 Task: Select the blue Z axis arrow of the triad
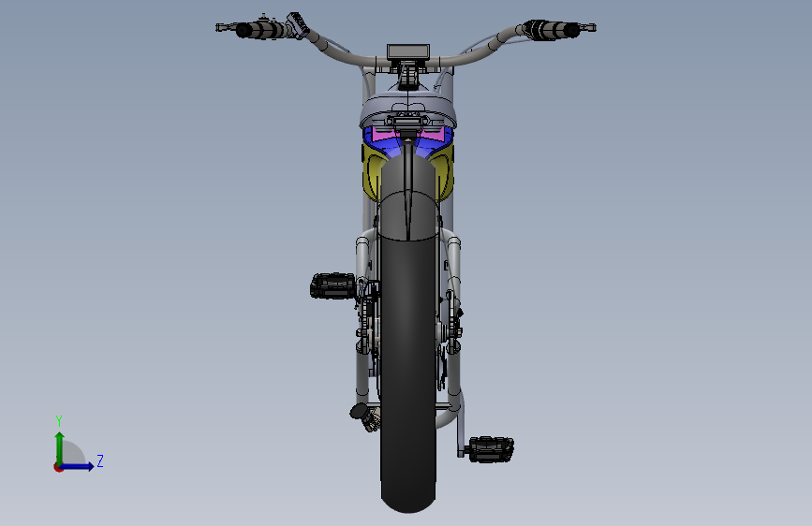coord(78,466)
